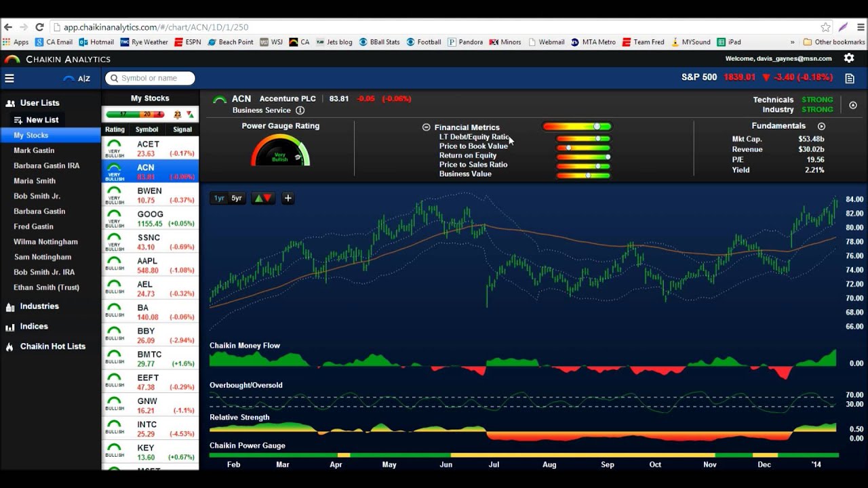Select the AEL stock row
Screen dimensions: 868x488
(x=151, y=289)
